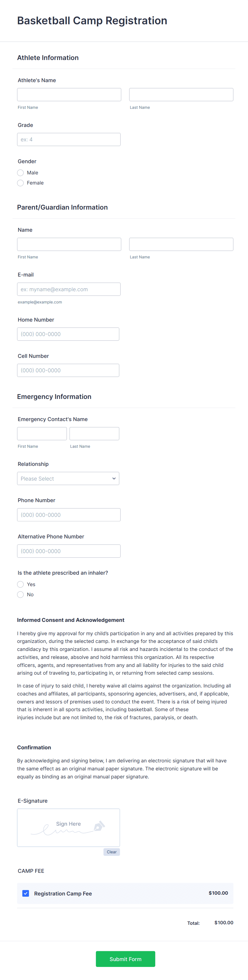Focus the Cell Number phone field
The image size is (248, 980).
68,370
